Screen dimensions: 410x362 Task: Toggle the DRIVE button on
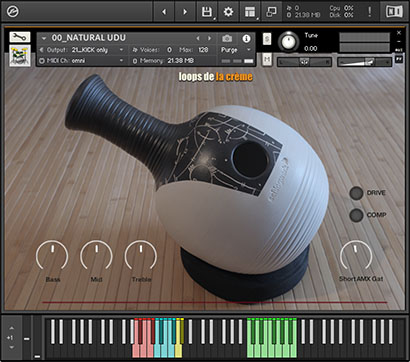(x=356, y=193)
